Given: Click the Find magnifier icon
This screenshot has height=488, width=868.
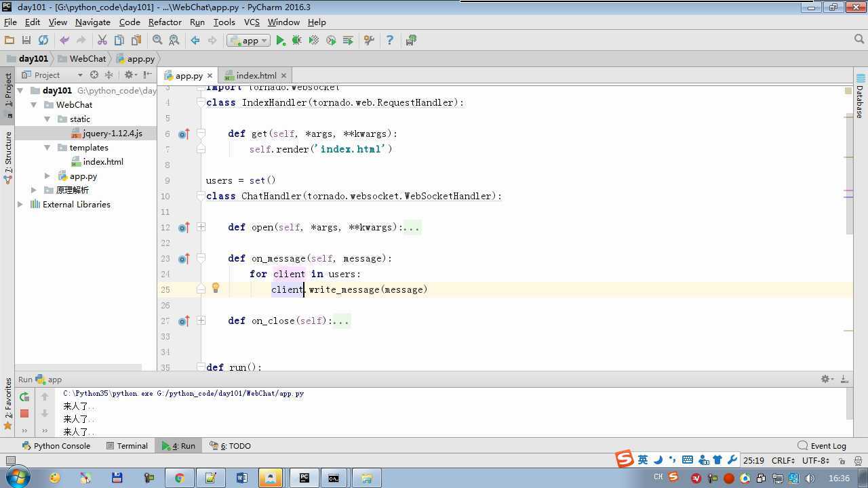Looking at the screenshot, I should pyautogui.click(x=157, y=41).
